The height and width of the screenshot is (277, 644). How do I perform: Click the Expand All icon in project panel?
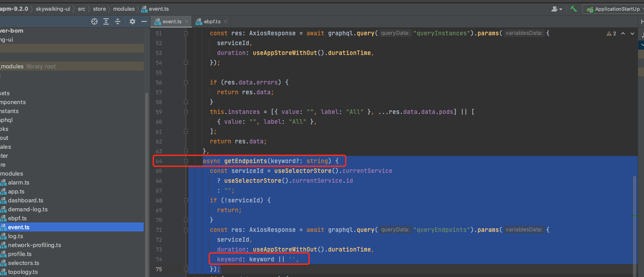[106, 21]
